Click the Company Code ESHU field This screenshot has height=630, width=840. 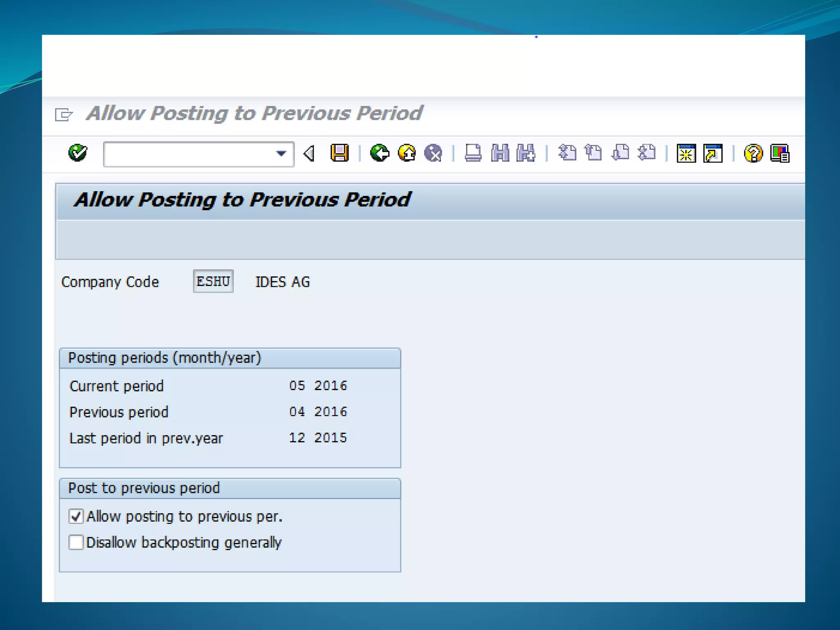tap(213, 281)
